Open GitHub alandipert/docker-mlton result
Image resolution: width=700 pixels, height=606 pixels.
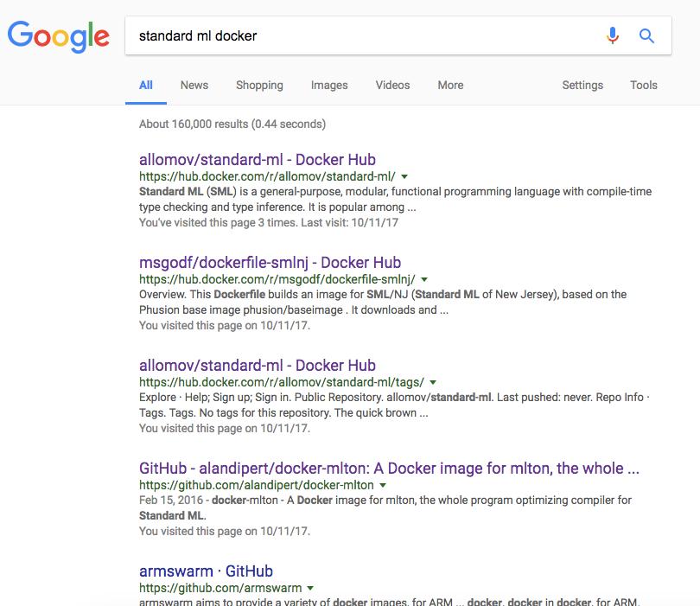(389, 468)
